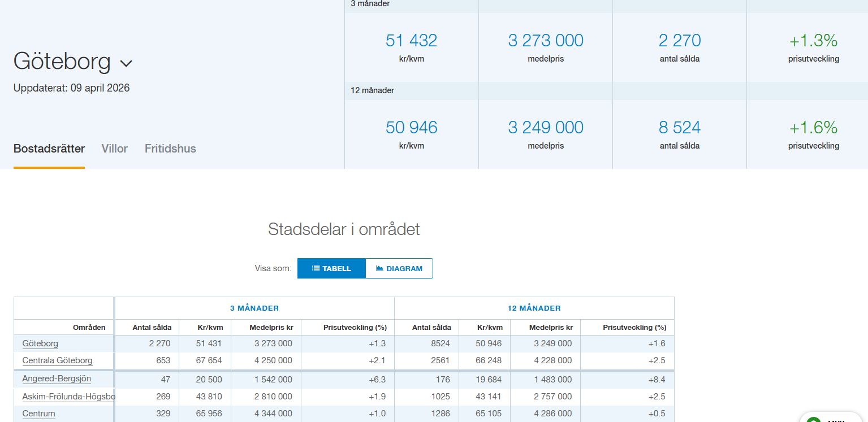
Task: Click Kr/kvm column header under 3 månader
Action: point(210,328)
